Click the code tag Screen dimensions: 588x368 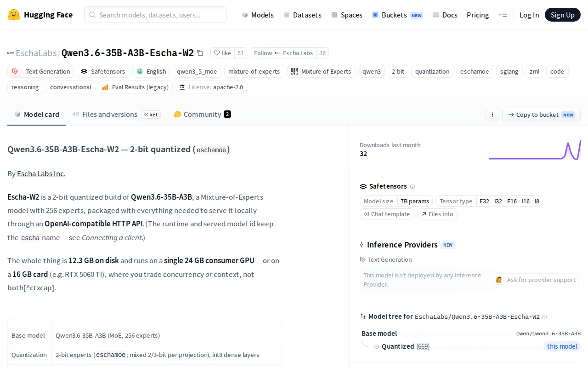pos(557,71)
